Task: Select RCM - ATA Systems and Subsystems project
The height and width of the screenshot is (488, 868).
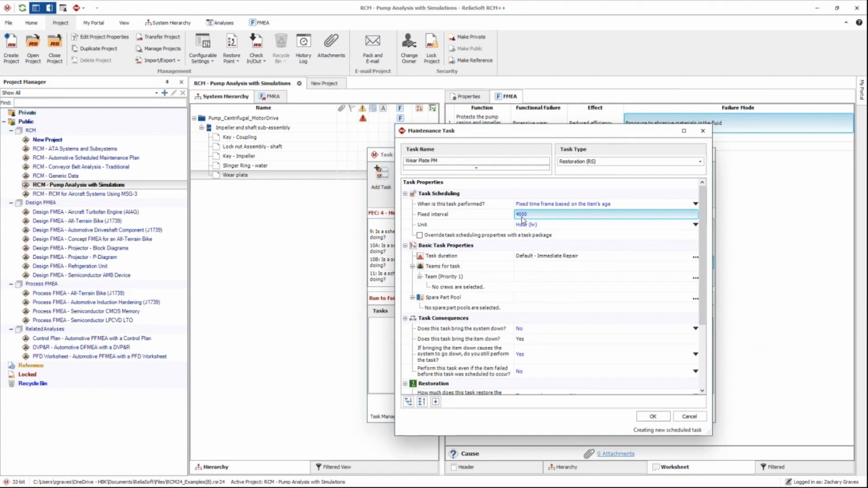Action: [x=75, y=148]
